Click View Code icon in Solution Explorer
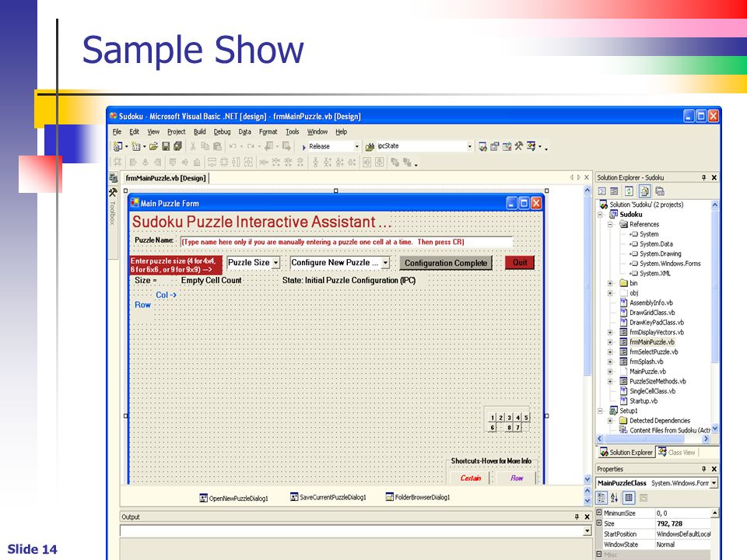This screenshot has width=747, height=560. [602, 191]
